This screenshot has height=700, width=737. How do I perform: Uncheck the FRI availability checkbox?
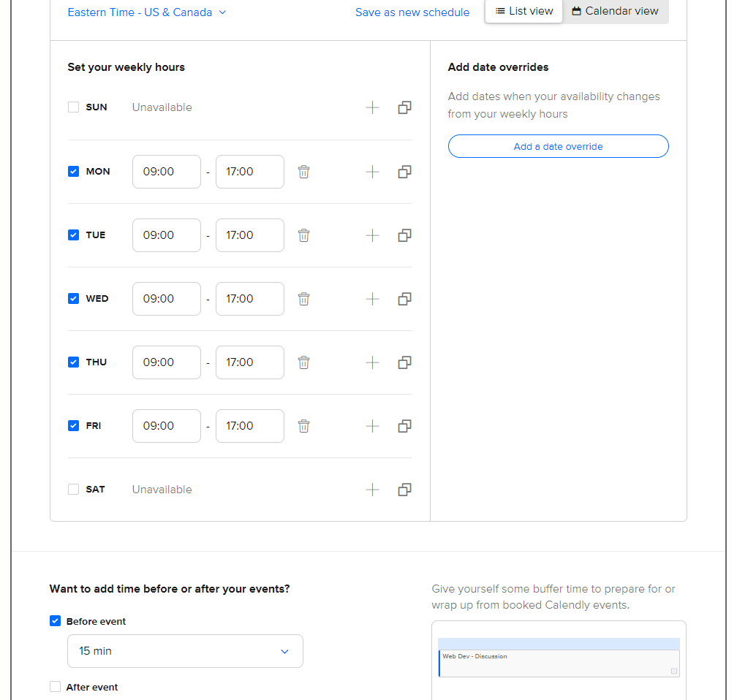click(x=73, y=426)
